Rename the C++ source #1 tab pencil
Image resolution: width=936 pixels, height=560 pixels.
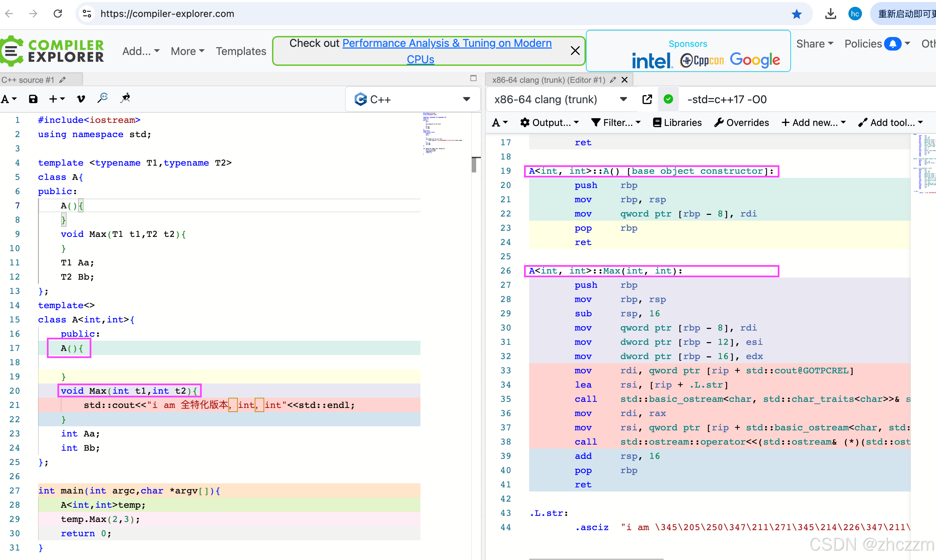click(x=63, y=80)
